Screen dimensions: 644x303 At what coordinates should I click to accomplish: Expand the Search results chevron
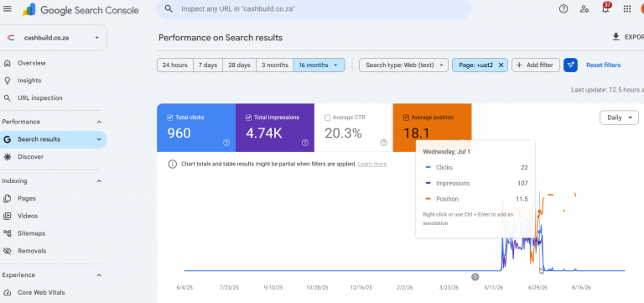99,139
